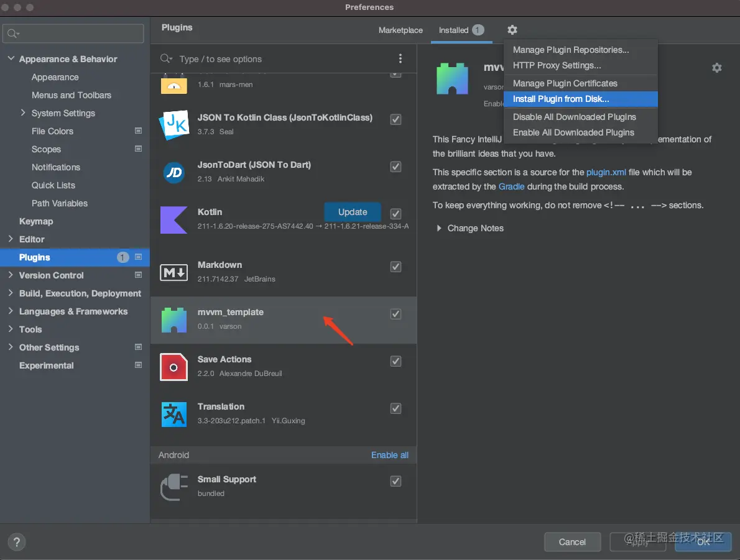Uncheck the mvvm_template plugin checkbox
Viewport: 740px width, 560px height.
point(395,314)
